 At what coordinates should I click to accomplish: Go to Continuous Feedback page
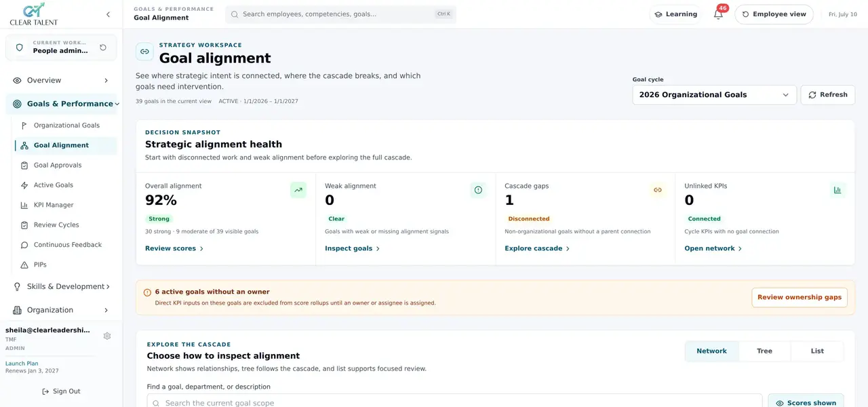tap(65, 245)
